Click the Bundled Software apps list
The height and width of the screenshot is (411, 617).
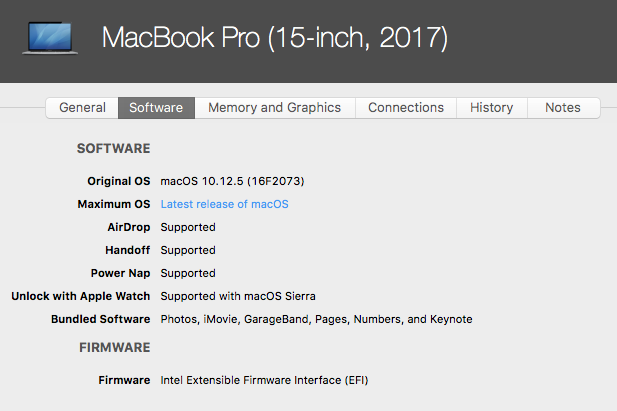pyautogui.click(x=316, y=319)
